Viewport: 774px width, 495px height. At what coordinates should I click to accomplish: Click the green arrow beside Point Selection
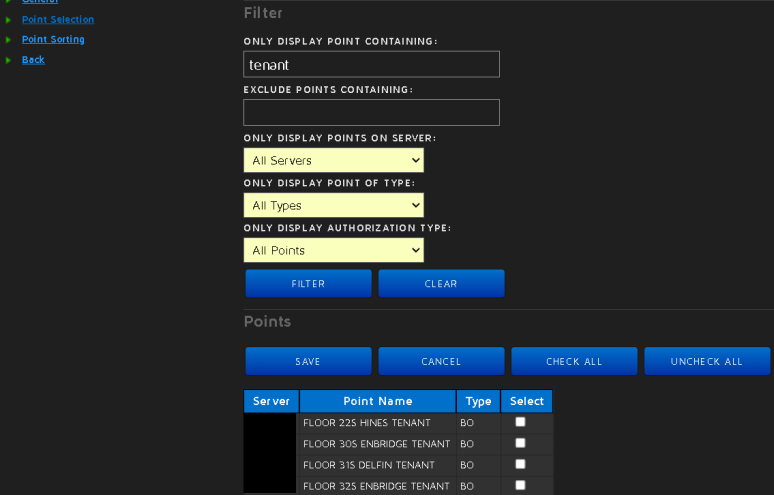click(8, 20)
